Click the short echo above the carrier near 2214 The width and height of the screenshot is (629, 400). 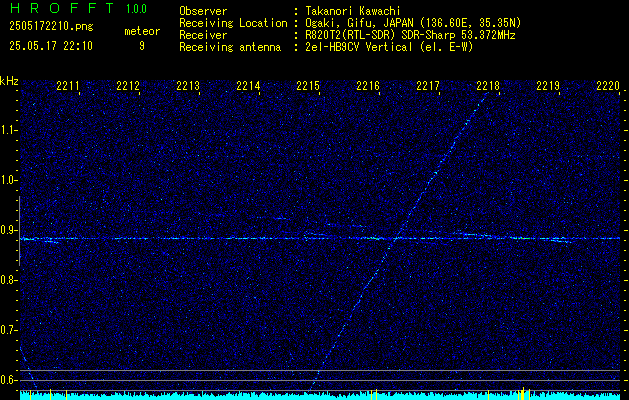point(282,218)
